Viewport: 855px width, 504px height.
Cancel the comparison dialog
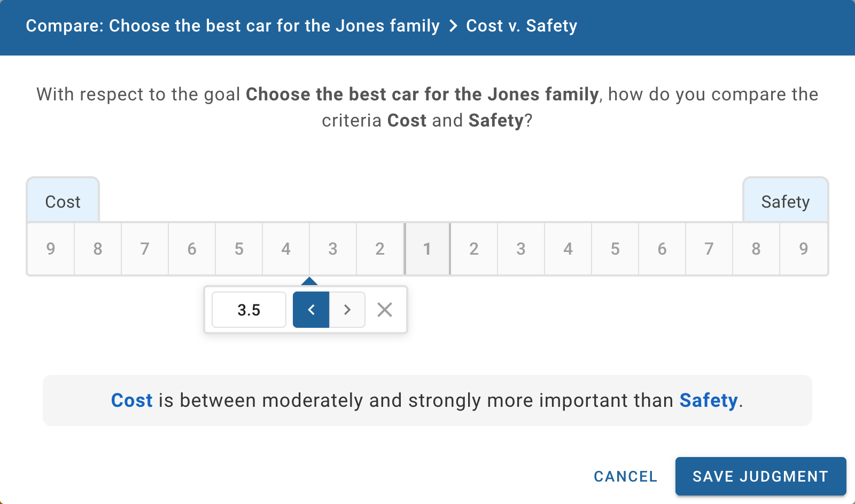click(625, 476)
